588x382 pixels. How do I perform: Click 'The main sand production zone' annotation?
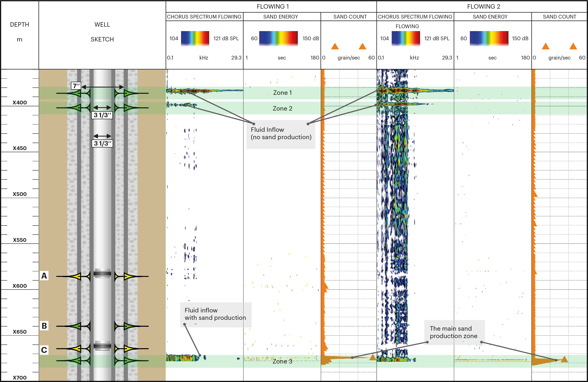[x=454, y=332]
